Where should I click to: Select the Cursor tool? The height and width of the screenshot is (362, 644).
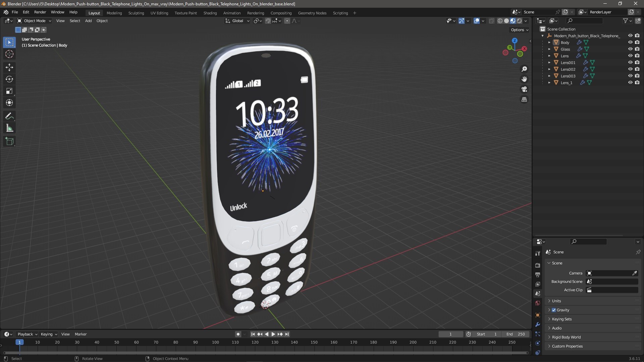pos(9,54)
